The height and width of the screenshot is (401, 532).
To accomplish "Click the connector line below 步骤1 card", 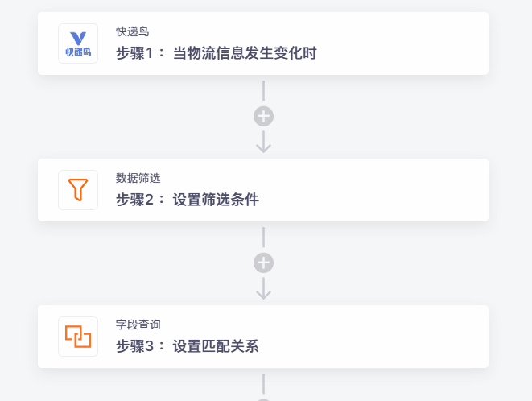I will [x=264, y=91].
